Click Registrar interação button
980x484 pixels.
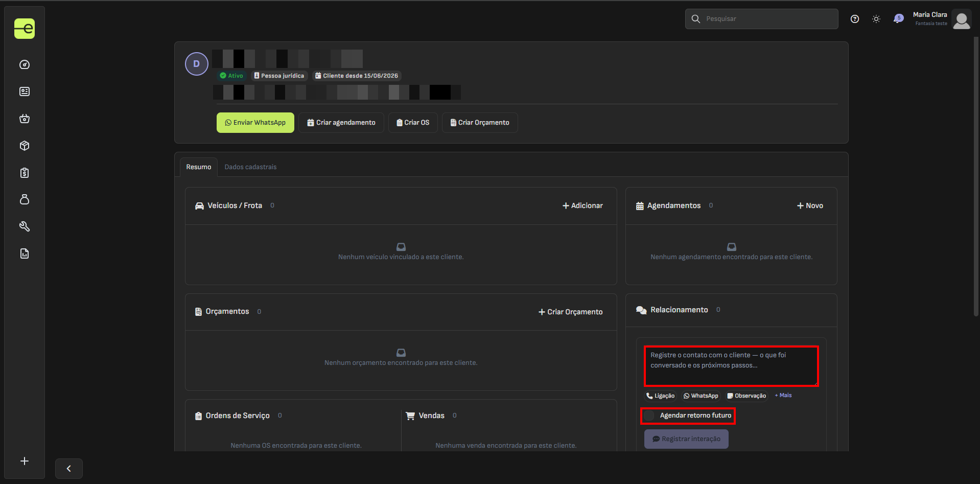(x=686, y=439)
